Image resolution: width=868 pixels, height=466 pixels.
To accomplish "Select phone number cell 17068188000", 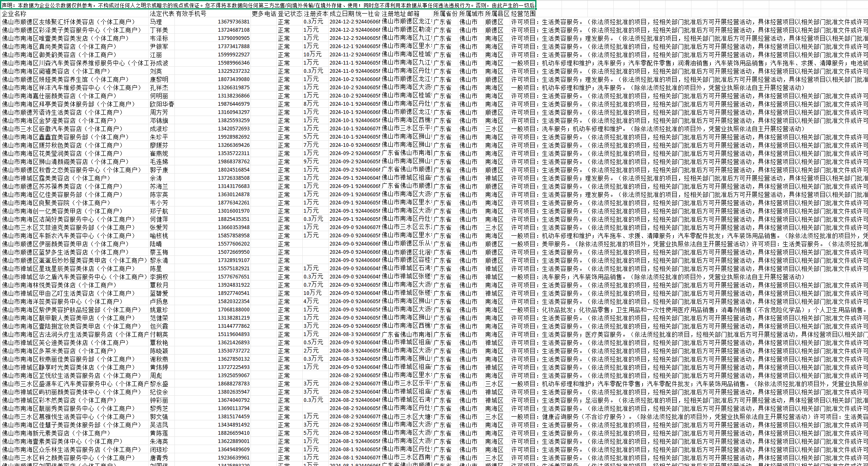I will [x=233, y=310].
